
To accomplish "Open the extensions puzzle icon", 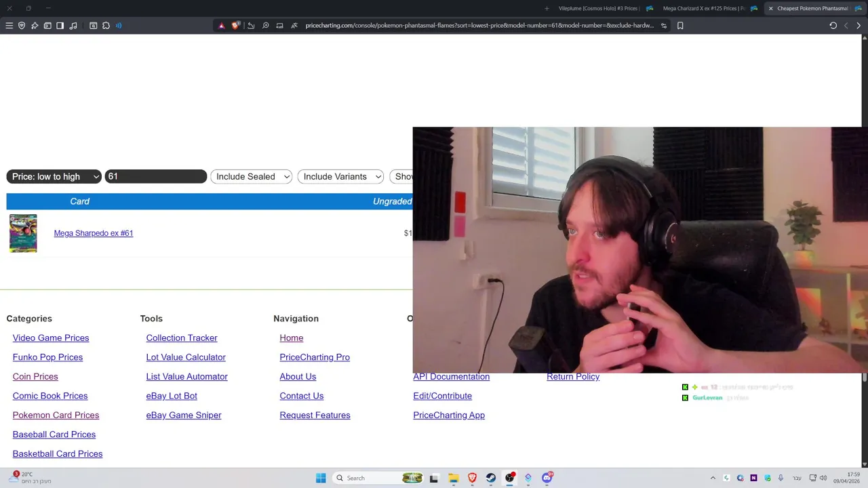I will click(106, 26).
